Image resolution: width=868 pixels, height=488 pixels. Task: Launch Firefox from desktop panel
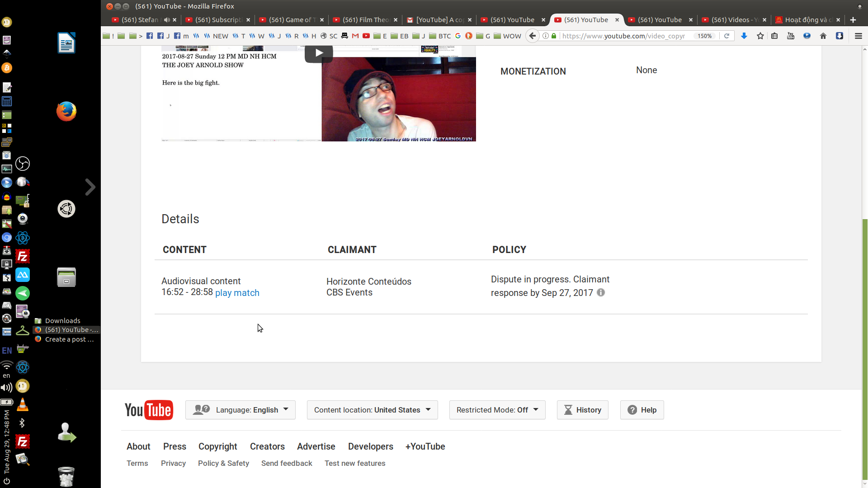click(66, 111)
